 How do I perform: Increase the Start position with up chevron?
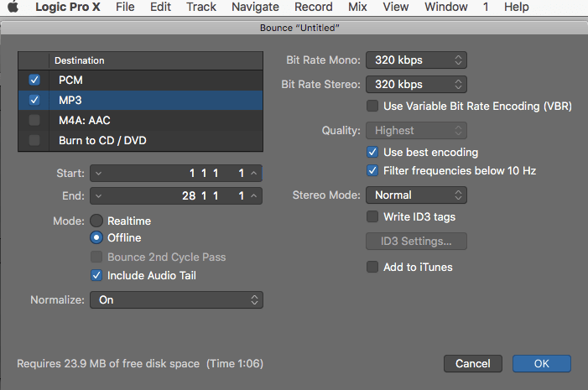pos(254,174)
